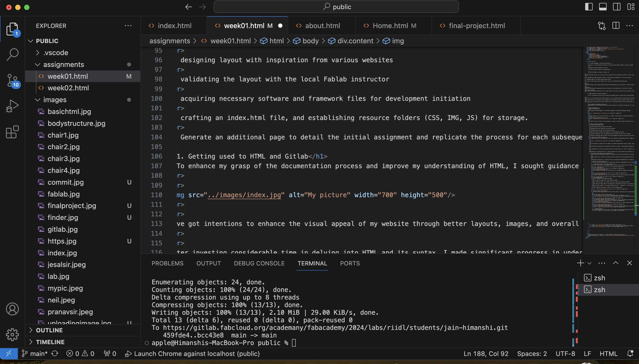Open Source Control view with 10 changes

tap(12, 81)
